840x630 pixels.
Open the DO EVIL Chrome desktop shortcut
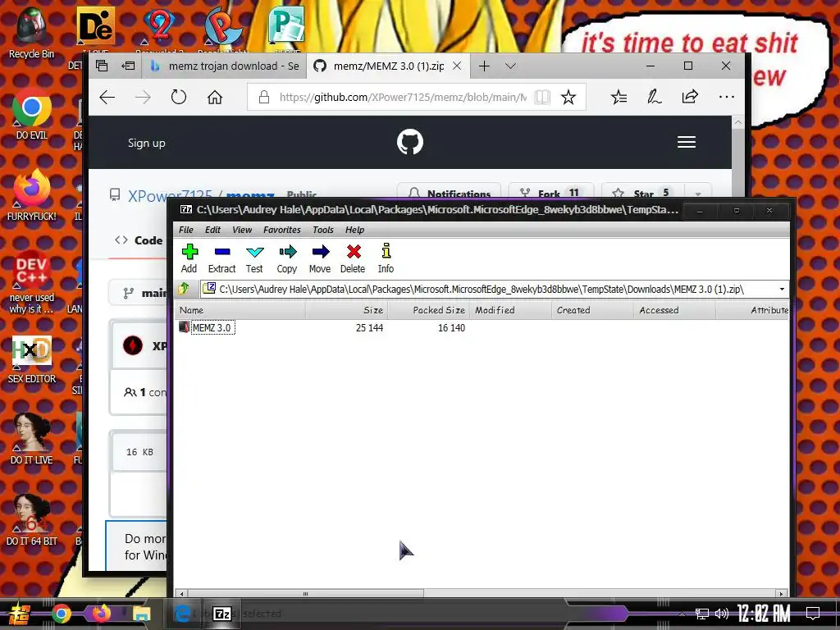point(32,114)
